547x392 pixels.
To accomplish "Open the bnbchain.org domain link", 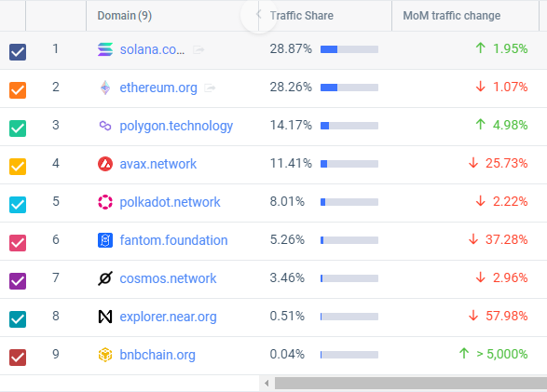I will click(157, 355).
